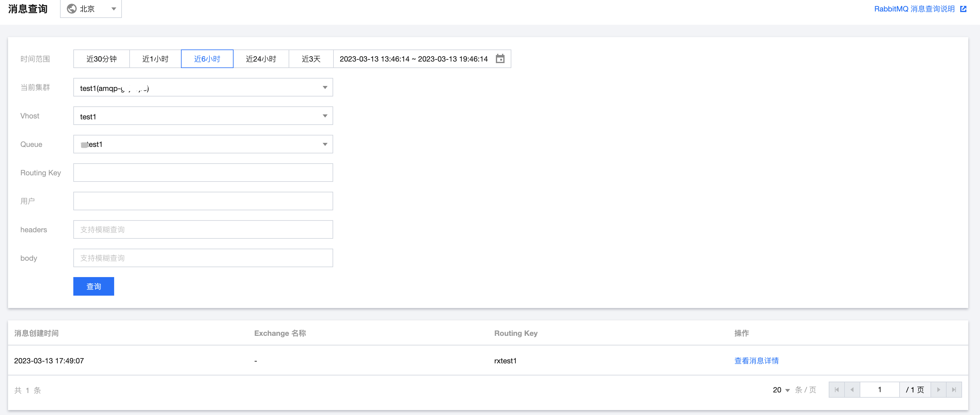Open the calendar date picker icon
Viewport: 980px width, 415px height.
[x=500, y=58]
